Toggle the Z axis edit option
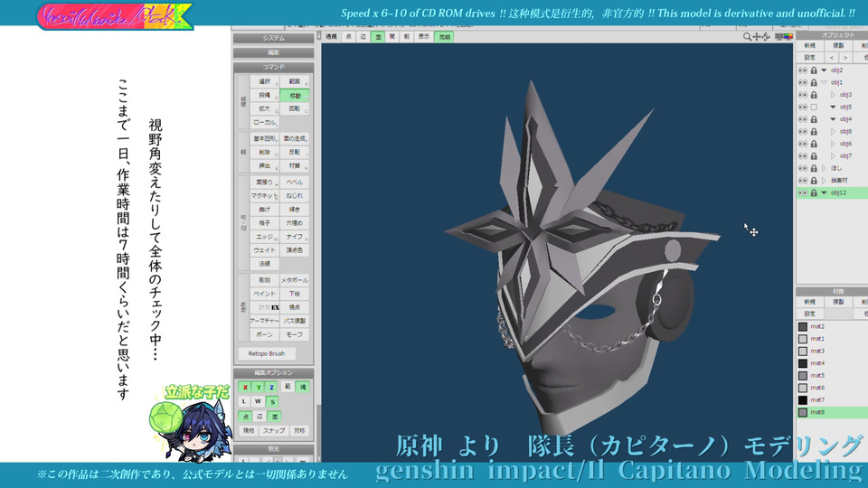 tap(272, 388)
